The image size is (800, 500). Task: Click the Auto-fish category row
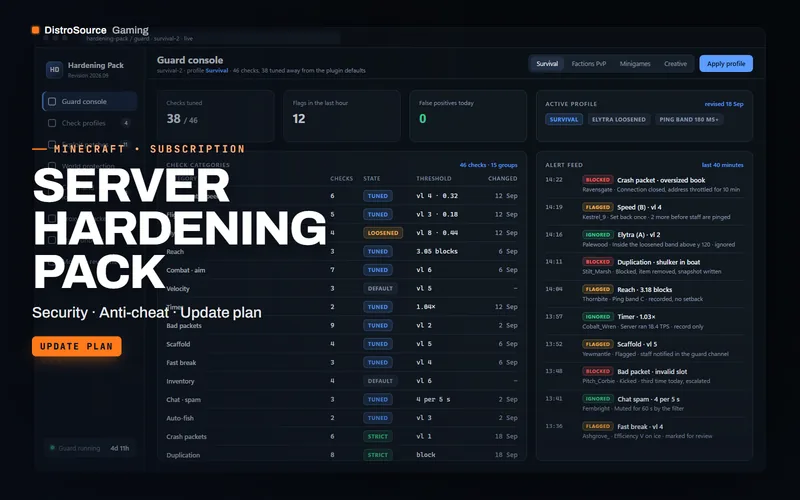pos(342,418)
